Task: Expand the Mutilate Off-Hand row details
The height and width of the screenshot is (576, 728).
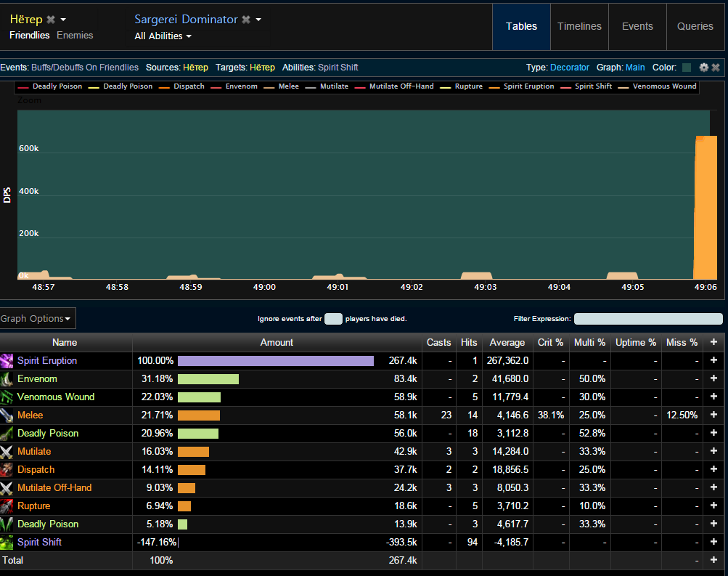Action: point(713,487)
